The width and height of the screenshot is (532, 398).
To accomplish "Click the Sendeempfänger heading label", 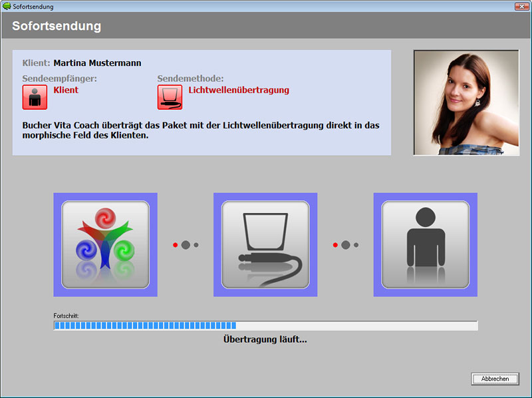I will tap(60, 79).
